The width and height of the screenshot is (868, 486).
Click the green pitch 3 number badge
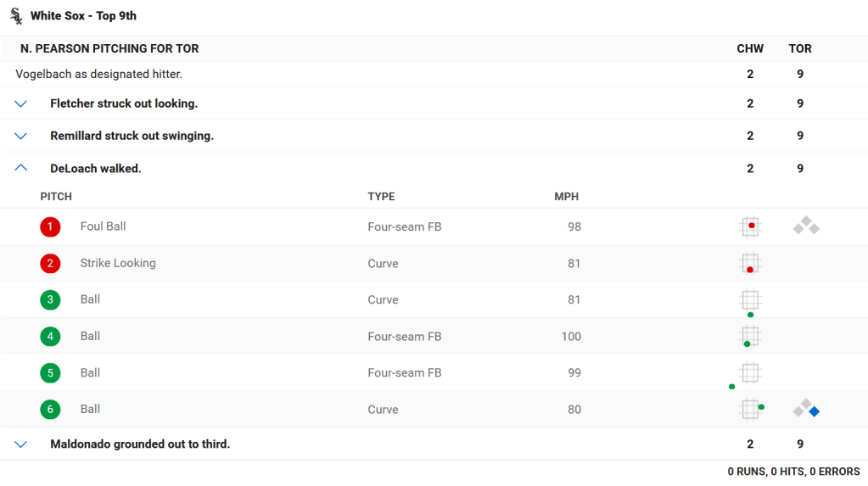click(x=50, y=300)
